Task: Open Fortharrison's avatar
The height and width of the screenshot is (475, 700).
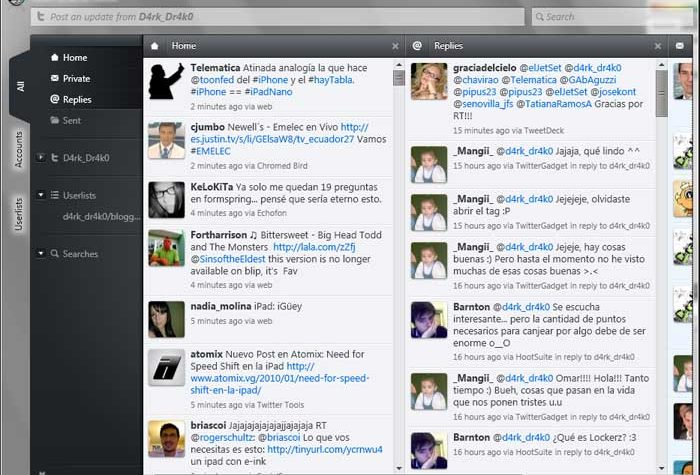Action: tap(167, 248)
